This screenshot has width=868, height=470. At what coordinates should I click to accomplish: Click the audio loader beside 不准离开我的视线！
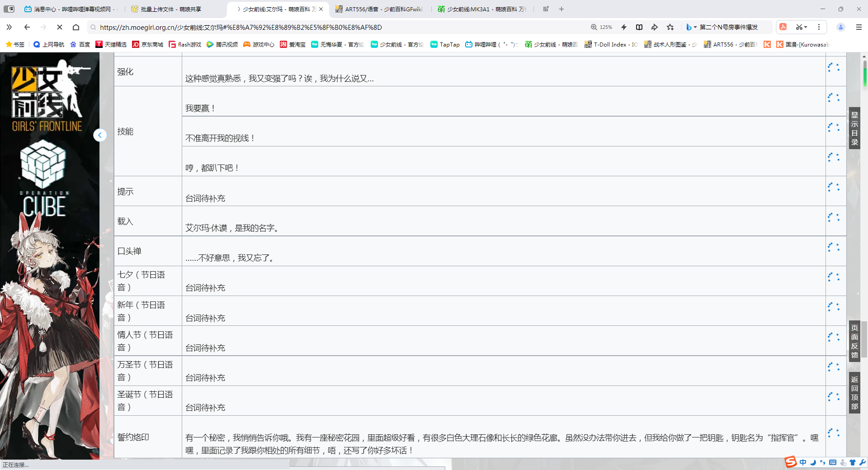tap(834, 127)
